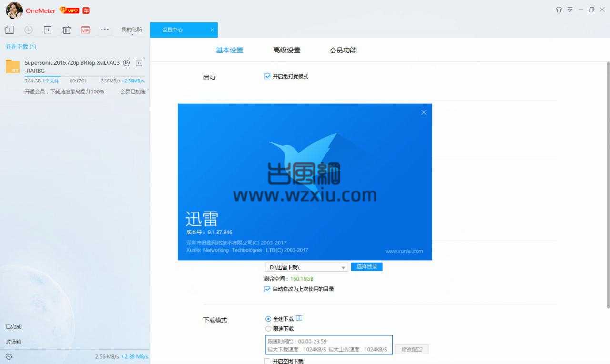
Task: Switch to the 会员功能 tab
Action: [343, 50]
